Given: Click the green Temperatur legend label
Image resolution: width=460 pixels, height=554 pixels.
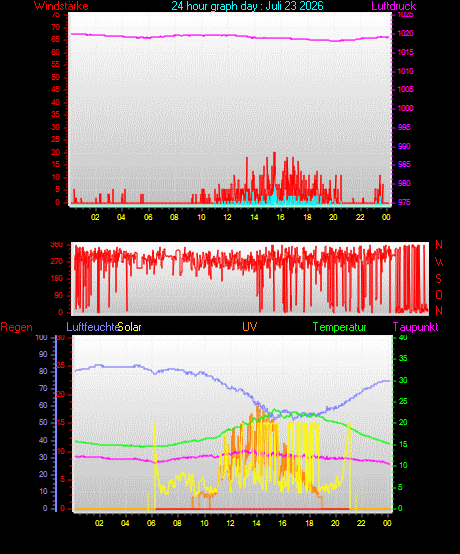Looking at the screenshot, I should 340,327.
